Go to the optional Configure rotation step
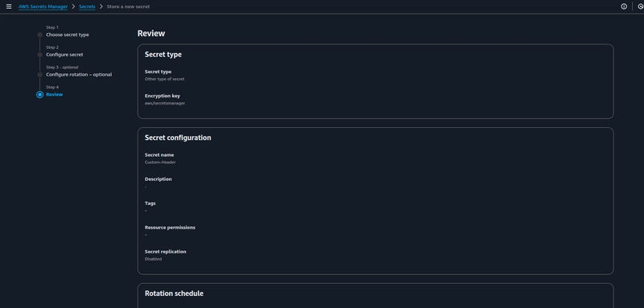 click(x=79, y=75)
